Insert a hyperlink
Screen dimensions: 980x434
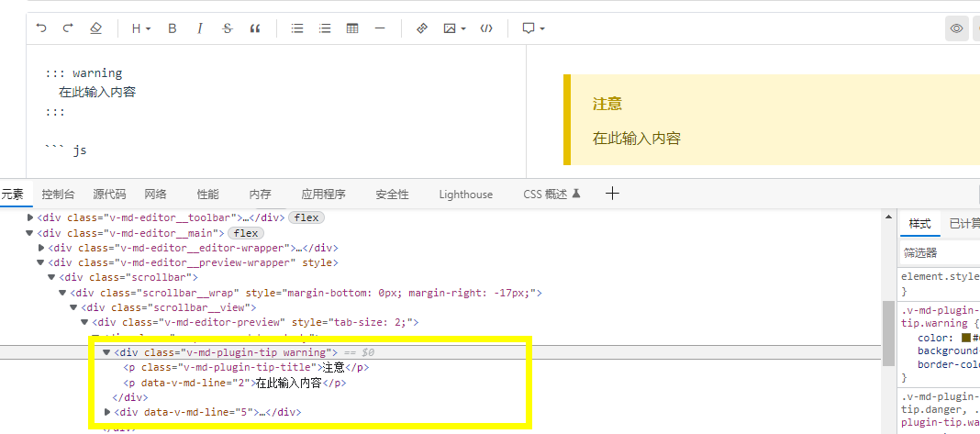tap(422, 28)
